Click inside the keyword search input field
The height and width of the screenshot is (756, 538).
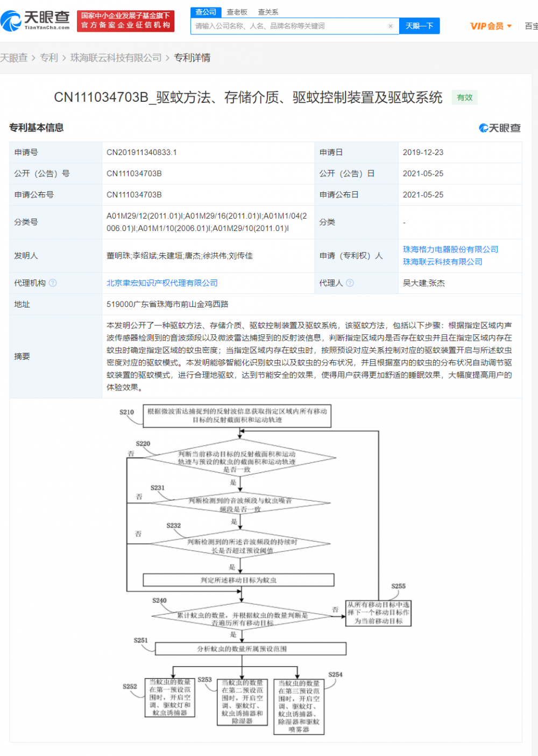[x=291, y=25]
